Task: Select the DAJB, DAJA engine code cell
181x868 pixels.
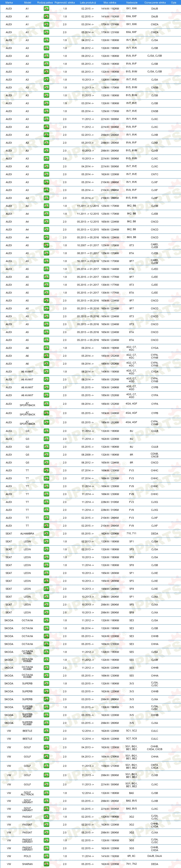Action: [154, 856]
